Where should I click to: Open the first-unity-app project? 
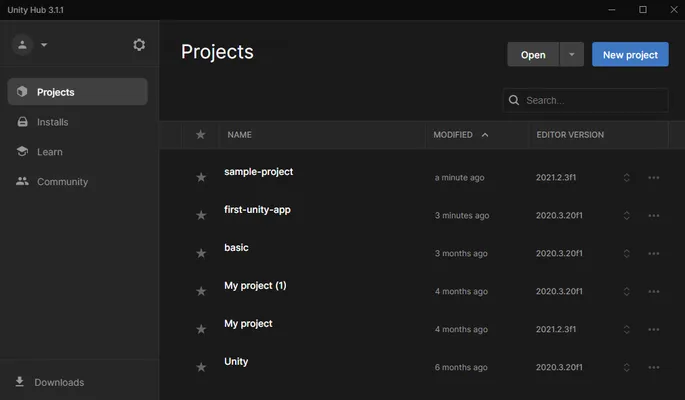click(x=257, y=210)
